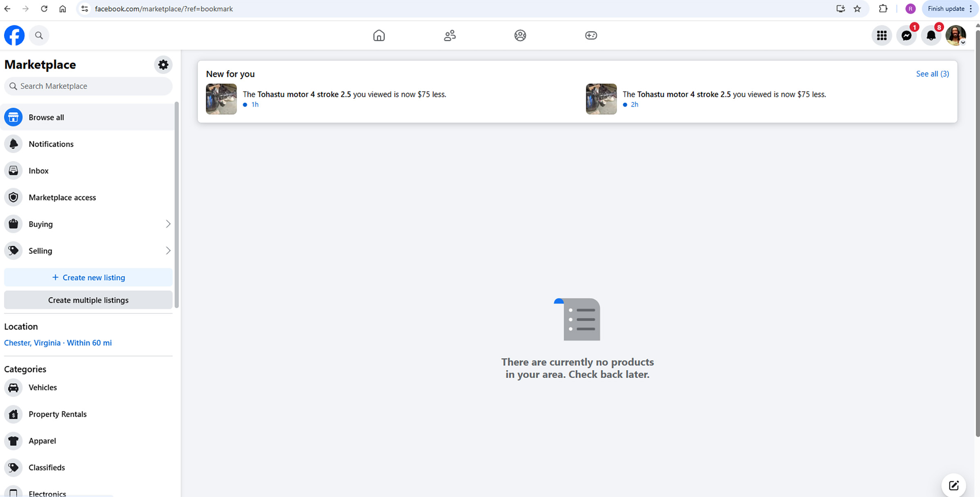Click the Chrome profile R avatar
The image size is (980, 497).
(x=910, y=9)
